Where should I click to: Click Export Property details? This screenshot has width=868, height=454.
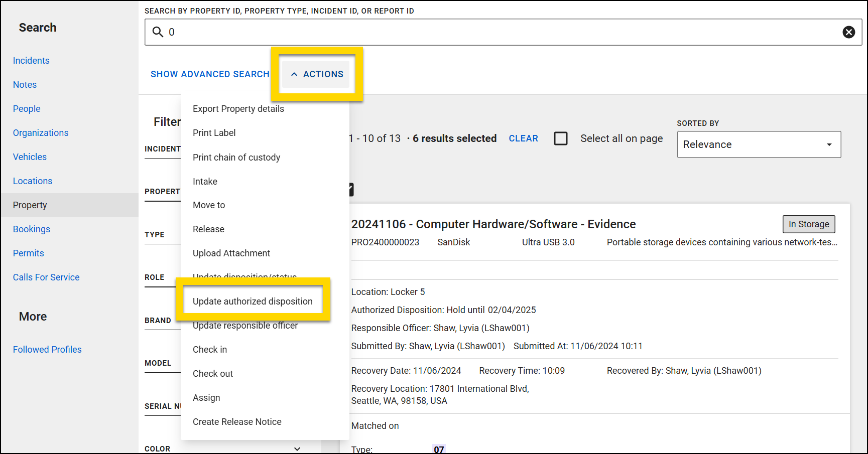tap(238, 108)
